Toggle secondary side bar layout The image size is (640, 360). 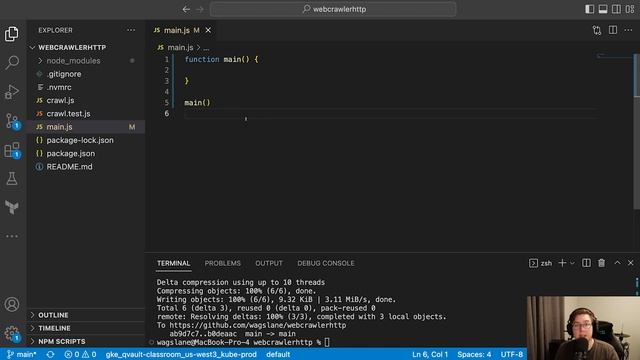616,9
